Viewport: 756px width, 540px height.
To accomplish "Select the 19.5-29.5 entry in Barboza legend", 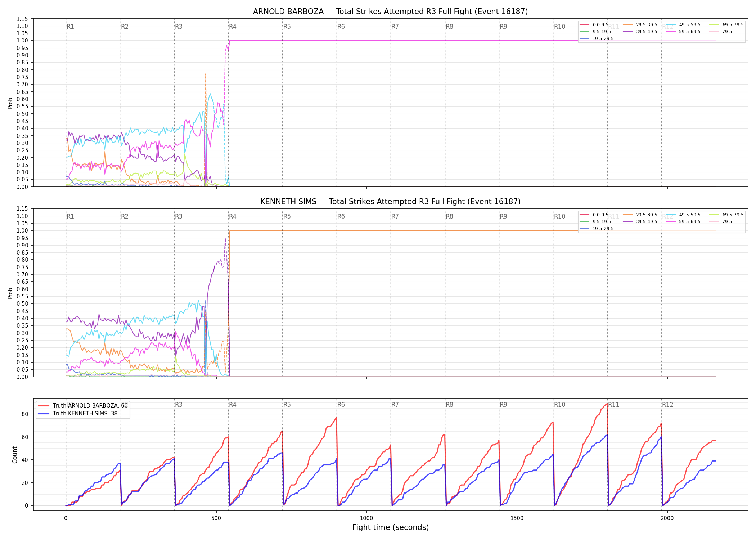I will (597, 39).
